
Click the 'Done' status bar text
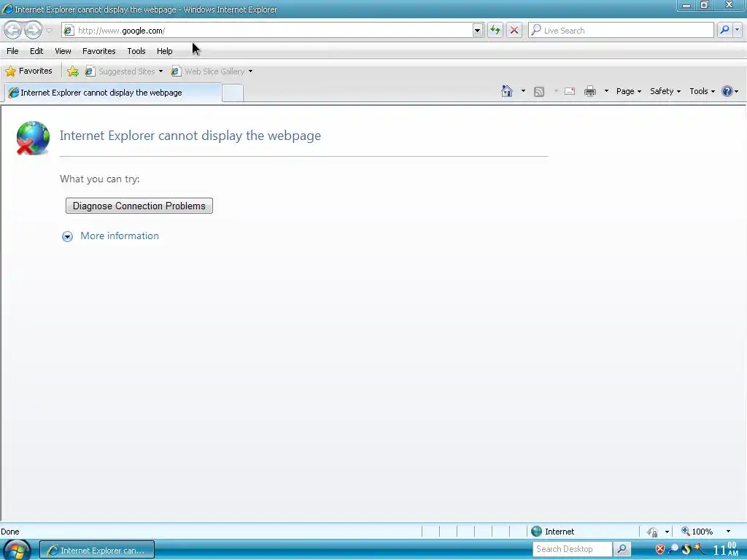click(x=10, y=532)
